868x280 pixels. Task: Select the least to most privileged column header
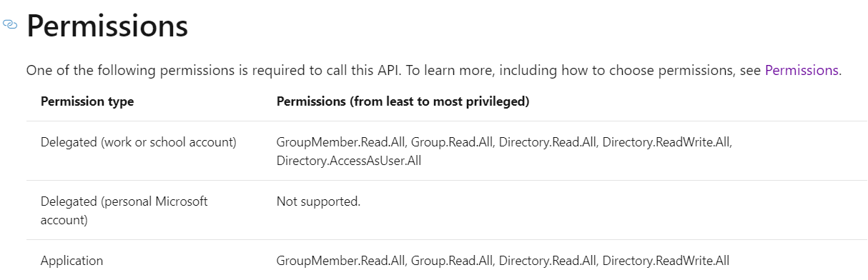pyautogui.click(x=403, y=101)
